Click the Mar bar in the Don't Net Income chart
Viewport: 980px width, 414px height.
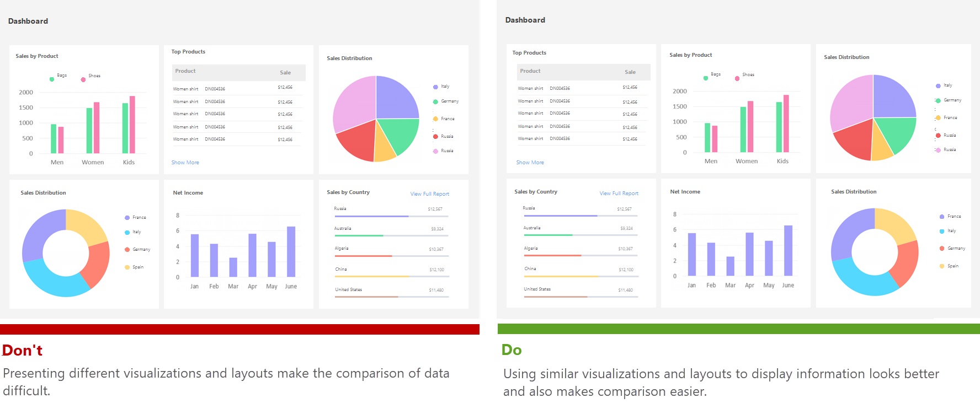pos(233,267)
